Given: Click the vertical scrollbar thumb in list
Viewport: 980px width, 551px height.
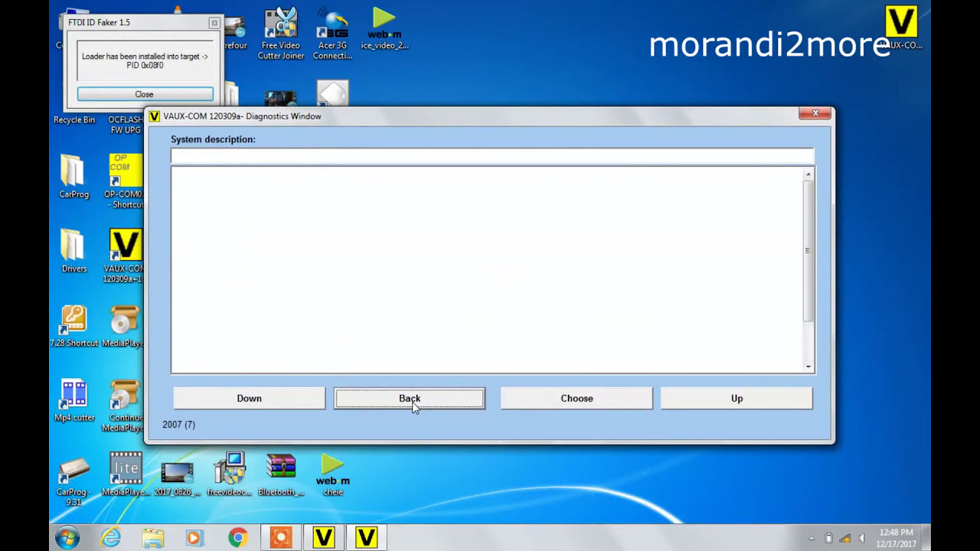Looking at the screenshot, I should [x=808, y=251].
